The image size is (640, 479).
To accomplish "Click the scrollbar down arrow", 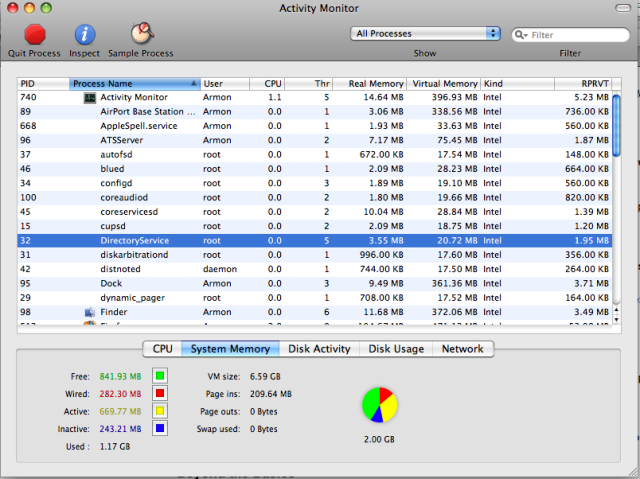I will click(x=617, y=320).
